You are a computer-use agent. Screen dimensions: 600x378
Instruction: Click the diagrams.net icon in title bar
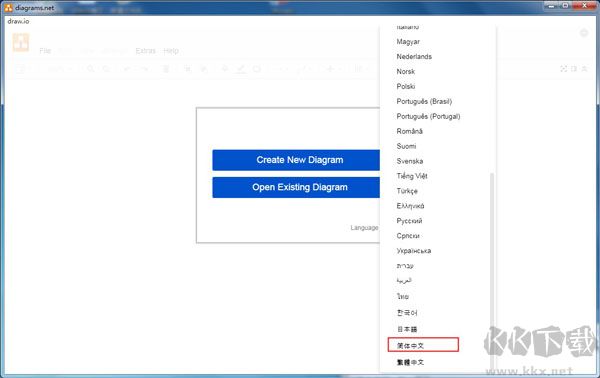click(8, 8)
